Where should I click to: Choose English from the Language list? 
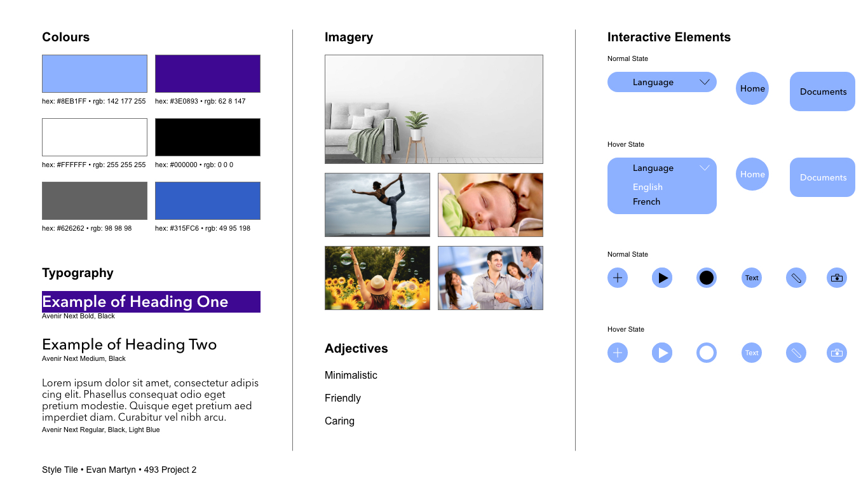[648, 187]
